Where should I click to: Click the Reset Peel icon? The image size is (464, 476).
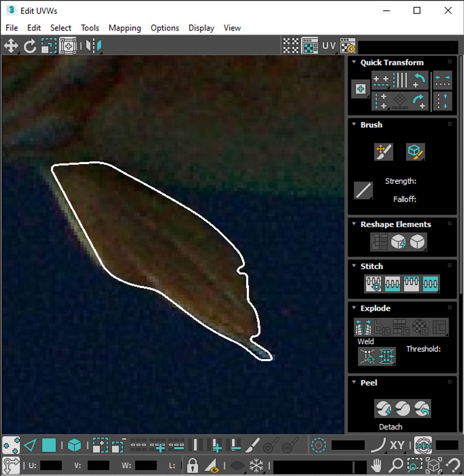pyautogui.click(x=422, y=409)
